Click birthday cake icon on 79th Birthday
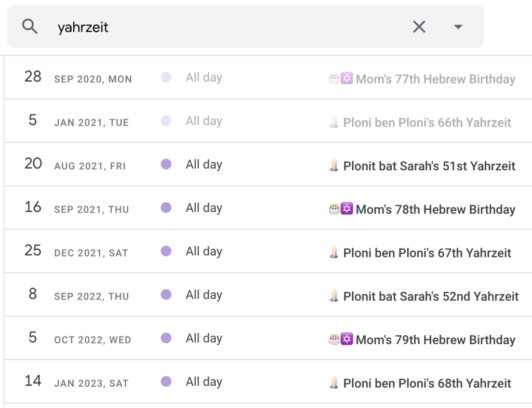Screen dimensions: 532x408 click(335, 340)
